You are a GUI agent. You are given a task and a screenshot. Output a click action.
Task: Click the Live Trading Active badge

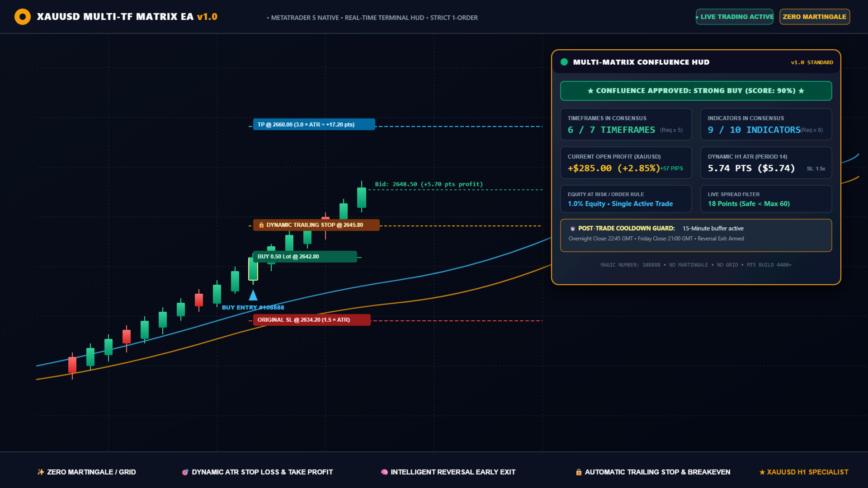click(735, 17)
